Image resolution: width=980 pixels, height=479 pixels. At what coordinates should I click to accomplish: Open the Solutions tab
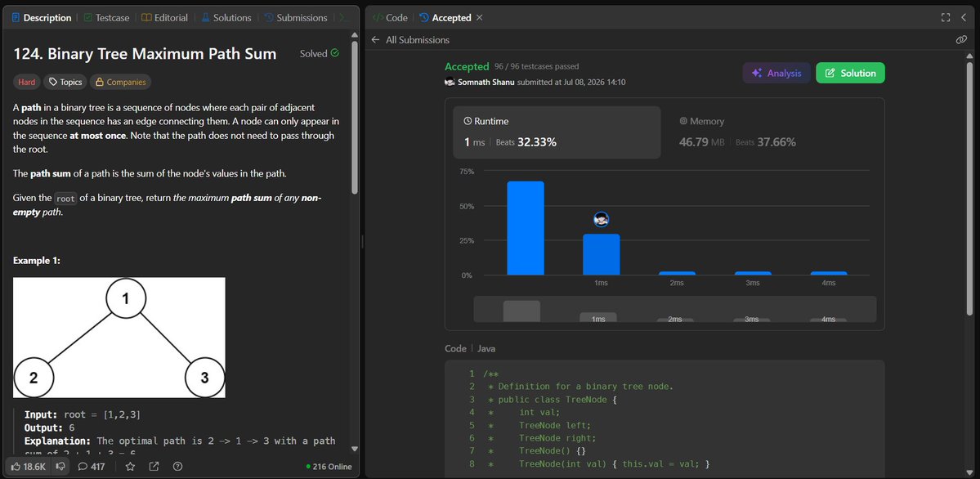click(226, 17)
